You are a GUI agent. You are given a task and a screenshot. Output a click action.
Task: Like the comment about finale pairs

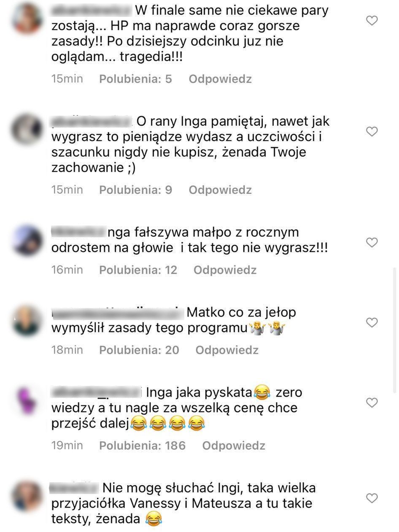pos(371,20)
